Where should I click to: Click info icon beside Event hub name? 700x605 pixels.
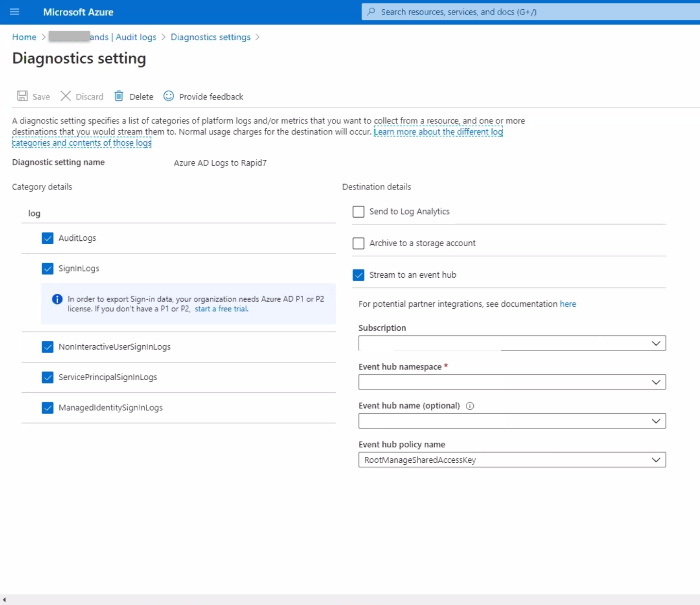(x=470, y=406)
